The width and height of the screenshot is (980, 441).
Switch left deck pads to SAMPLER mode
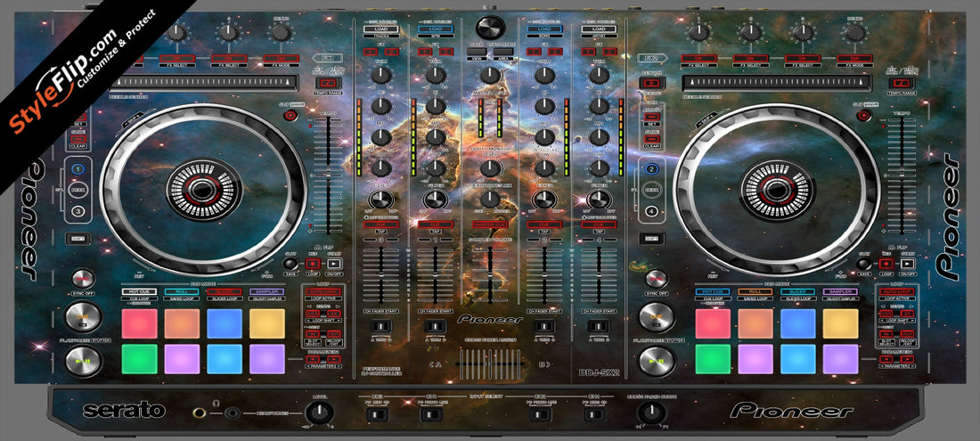coord(267,291)
